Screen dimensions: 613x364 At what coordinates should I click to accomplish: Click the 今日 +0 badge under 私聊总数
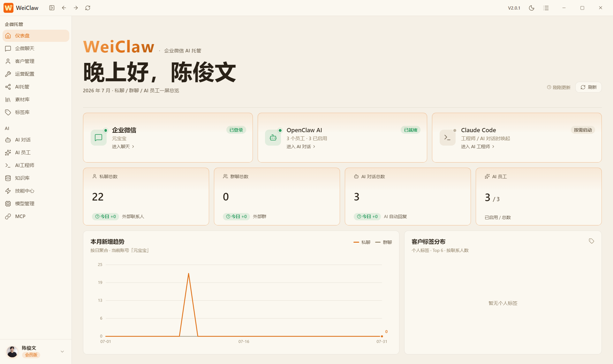click(106, 216)
